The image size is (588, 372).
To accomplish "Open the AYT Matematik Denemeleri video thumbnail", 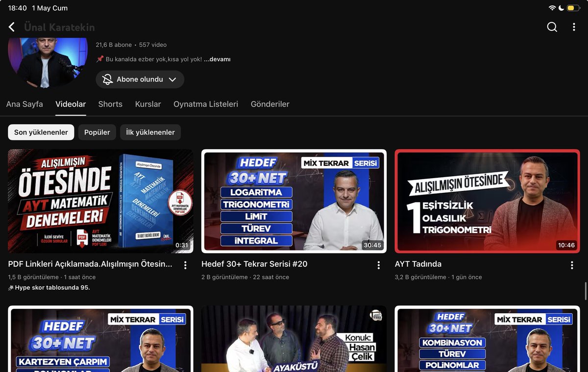I will tap(100, 201).
